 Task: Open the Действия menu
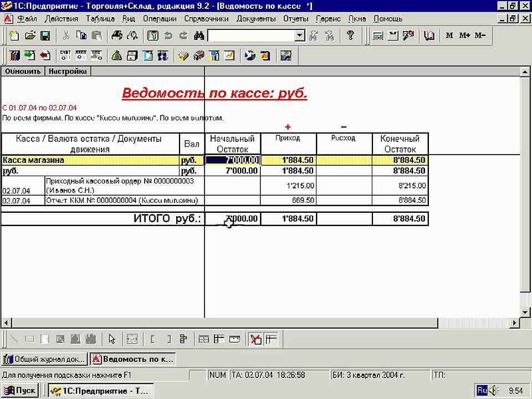[62, 19]
